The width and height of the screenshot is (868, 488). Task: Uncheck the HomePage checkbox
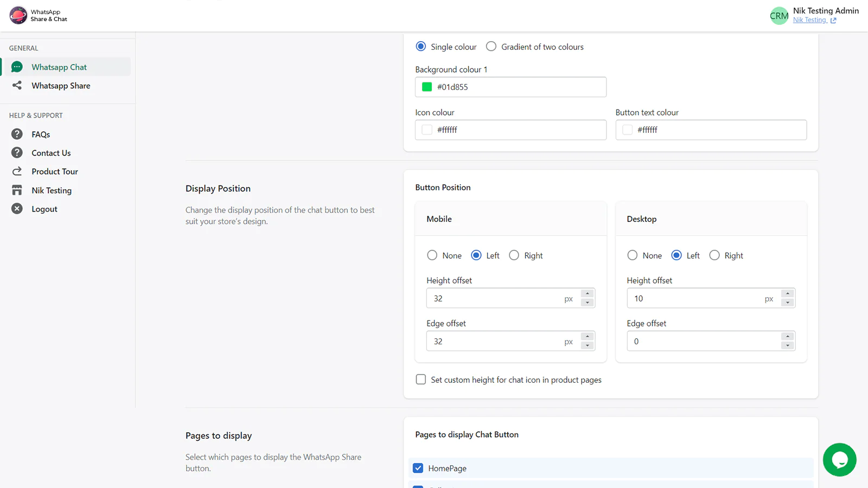[x=418, y=468]
